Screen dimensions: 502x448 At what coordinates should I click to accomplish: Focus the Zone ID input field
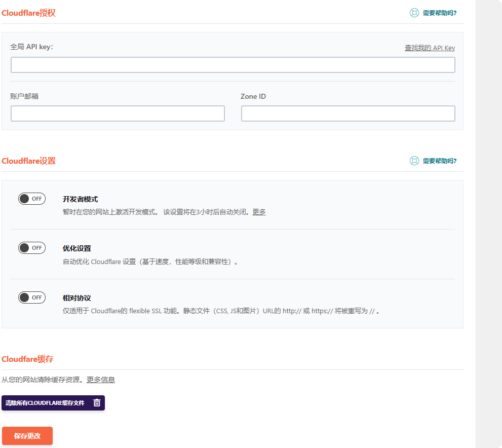(x=348, y=114)
